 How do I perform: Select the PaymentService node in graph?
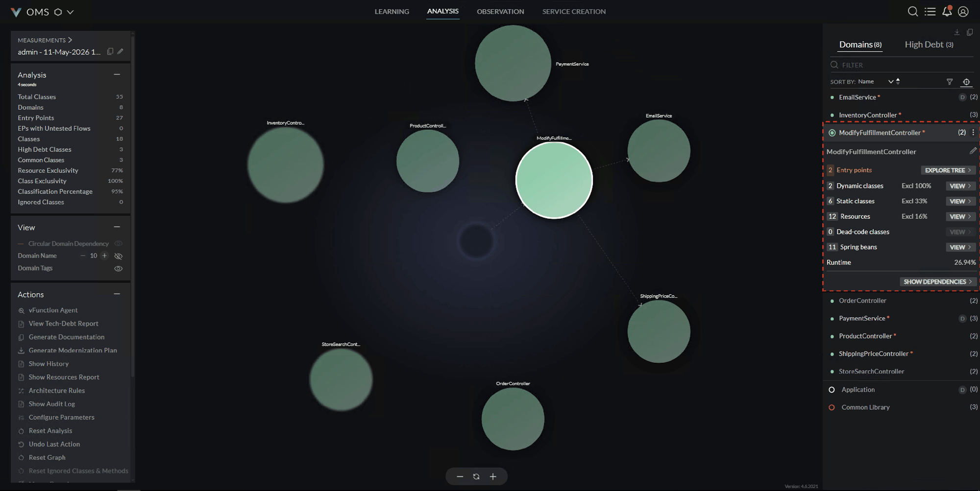point(513,64)
